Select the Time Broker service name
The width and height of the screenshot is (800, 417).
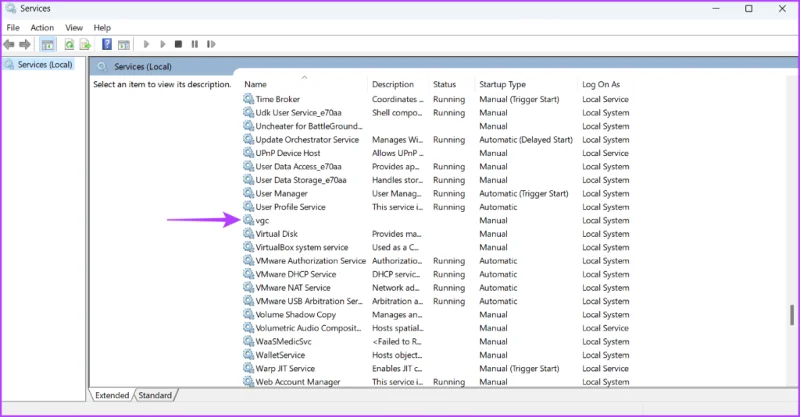click(x=278, y=99)
